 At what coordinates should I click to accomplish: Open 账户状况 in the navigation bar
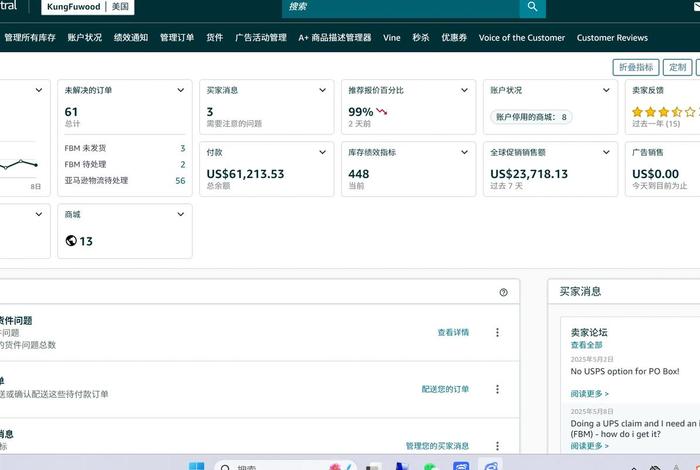point(85,37)
